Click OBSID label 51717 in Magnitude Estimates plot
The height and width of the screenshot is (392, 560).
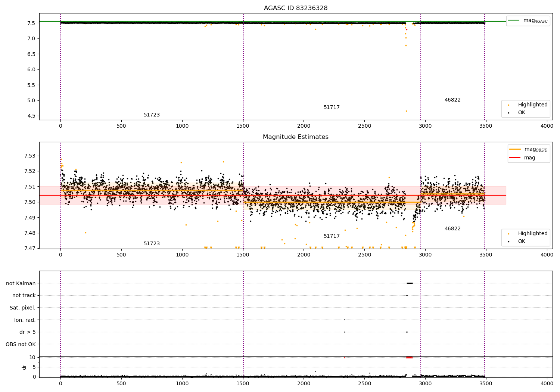pyautogui.click(x=332, y=236)
